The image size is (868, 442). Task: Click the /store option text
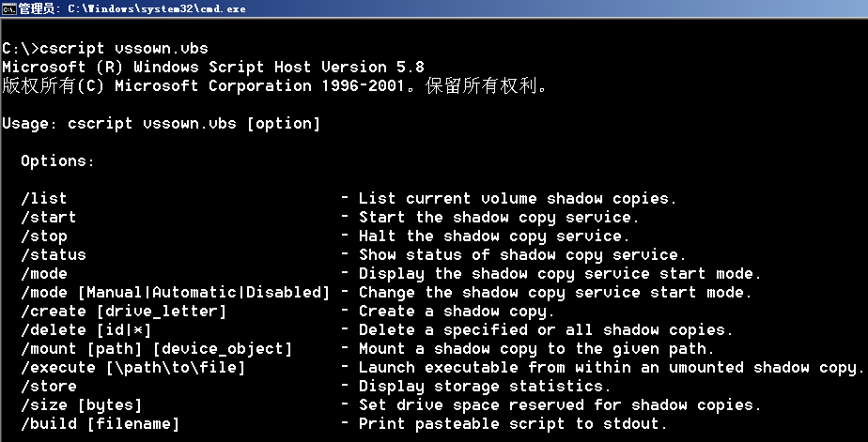pyautogui.click(x=49, y=386)
